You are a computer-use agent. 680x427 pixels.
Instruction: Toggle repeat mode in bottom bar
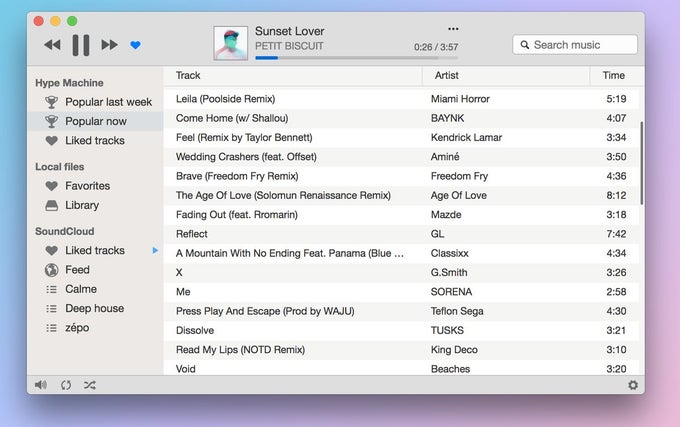click(x=66, y=385)
